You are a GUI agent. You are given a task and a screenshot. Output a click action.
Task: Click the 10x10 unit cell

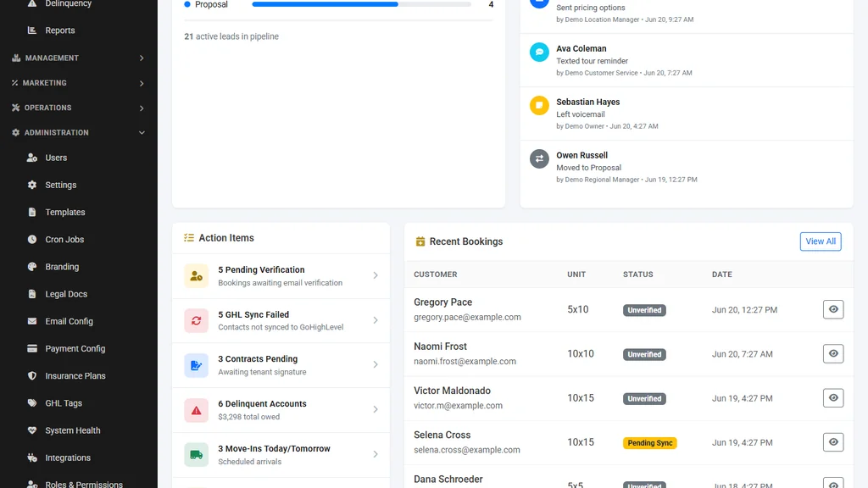[580, 353]
